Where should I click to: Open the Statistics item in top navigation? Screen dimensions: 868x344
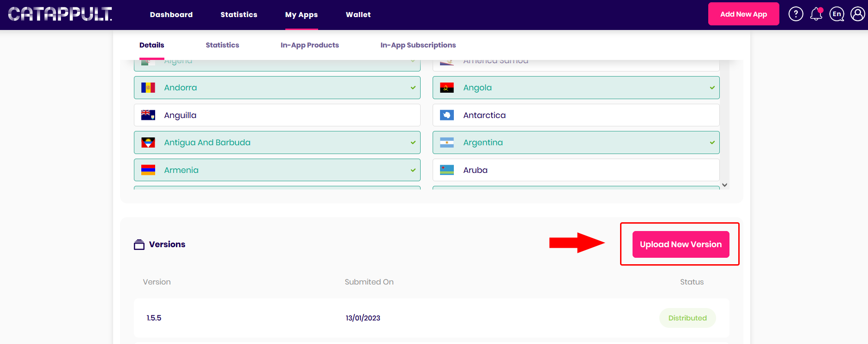tap(239, 15)
